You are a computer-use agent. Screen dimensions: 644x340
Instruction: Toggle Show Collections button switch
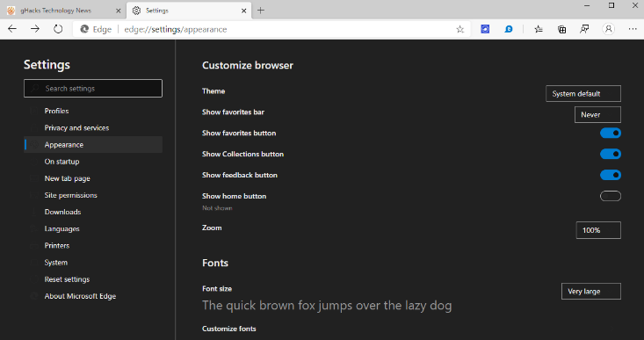coord(611,154)
